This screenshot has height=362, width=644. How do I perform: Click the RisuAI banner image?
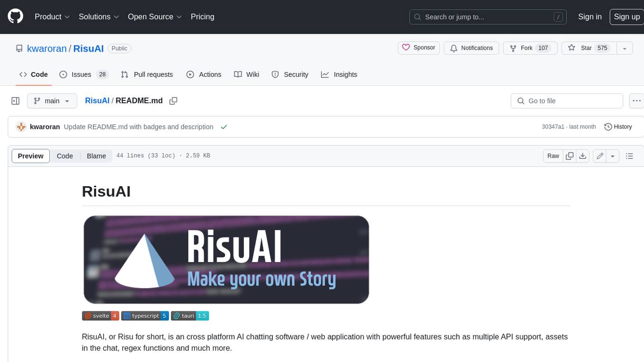[x=226, y=260]
